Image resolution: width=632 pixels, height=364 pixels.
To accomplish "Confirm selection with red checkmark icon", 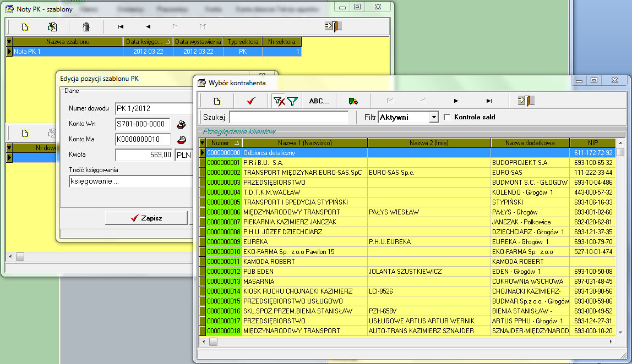I will (x=251, y=101).
